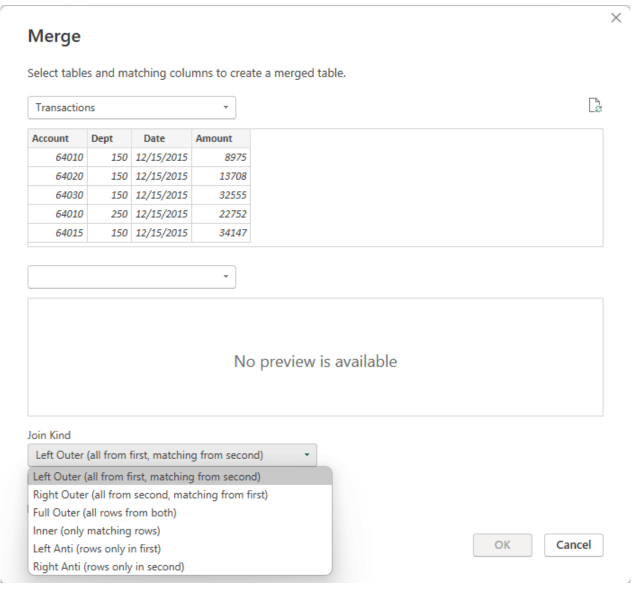Viewport: 635px width, 594px height.
Task: Click the Cancel button
Action: 573,545
